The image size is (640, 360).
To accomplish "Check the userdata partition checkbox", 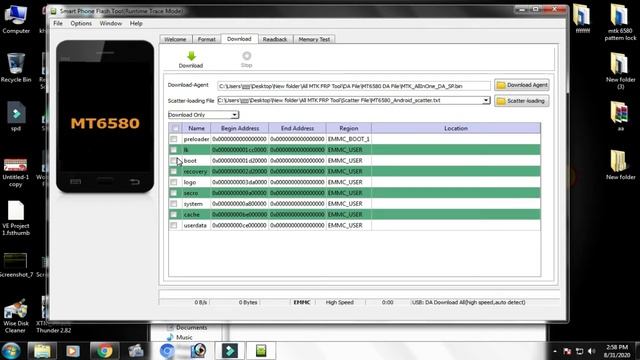I will pyautogui.click(x=173, y=225).
